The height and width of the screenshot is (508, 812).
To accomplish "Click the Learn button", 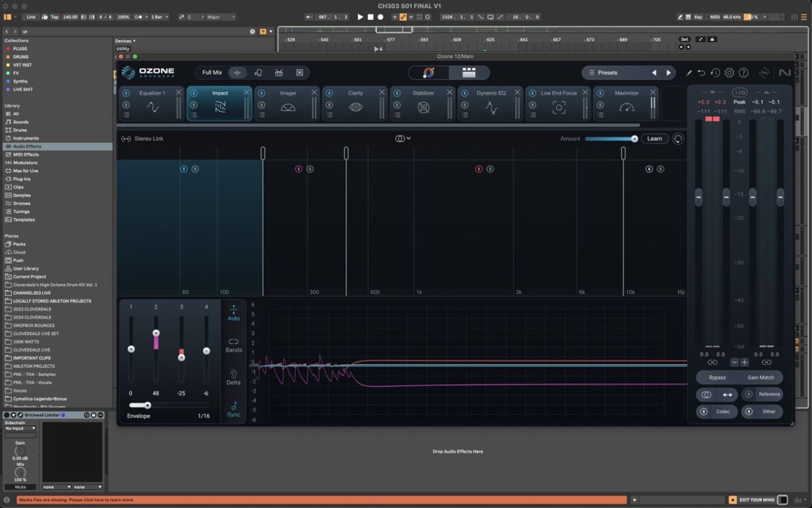I will pyautogui.click(x=654, y=139).
